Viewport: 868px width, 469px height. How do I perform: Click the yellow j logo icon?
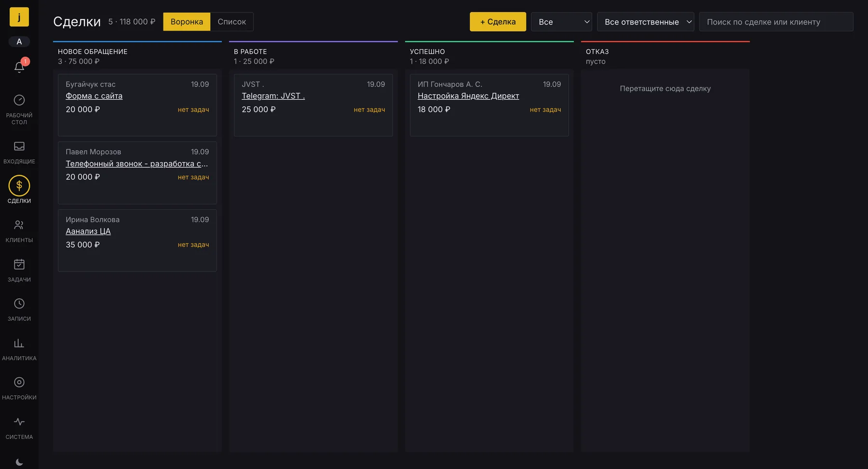(19, 17)
